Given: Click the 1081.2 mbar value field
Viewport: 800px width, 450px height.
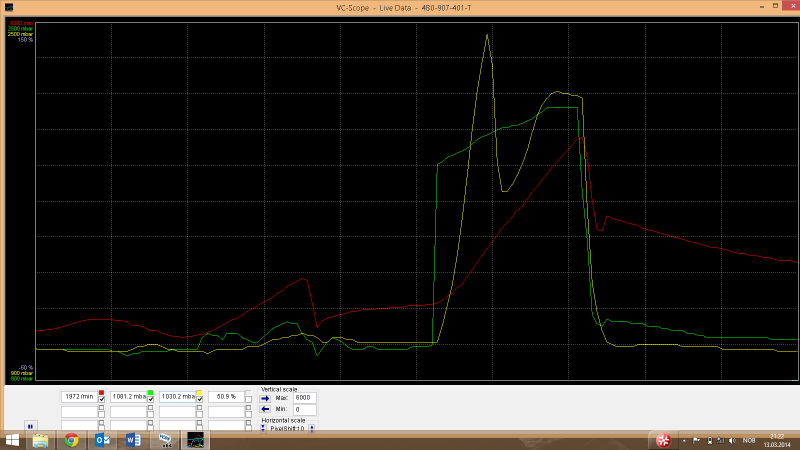Looking at the screenshot, I should (128, 396).
